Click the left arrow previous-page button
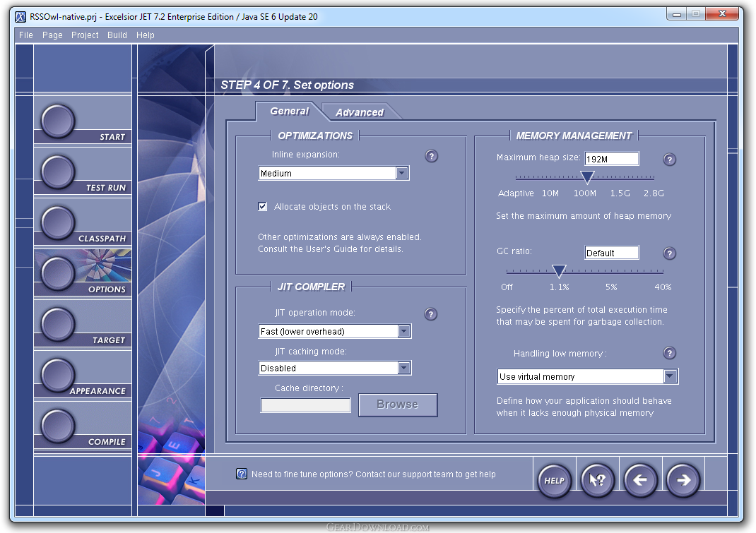The image size is (756, 533). coord(640,480)
